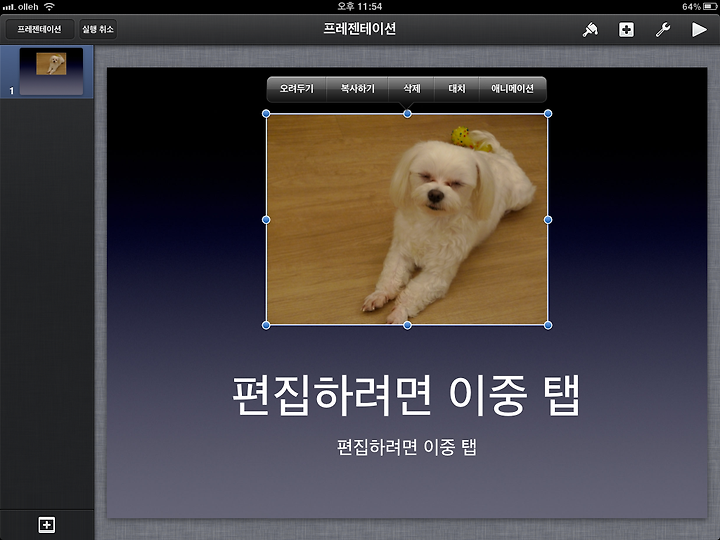
Task: Click the top-right image resize handle
Action: pyautogui.click(x=548, y=113)
